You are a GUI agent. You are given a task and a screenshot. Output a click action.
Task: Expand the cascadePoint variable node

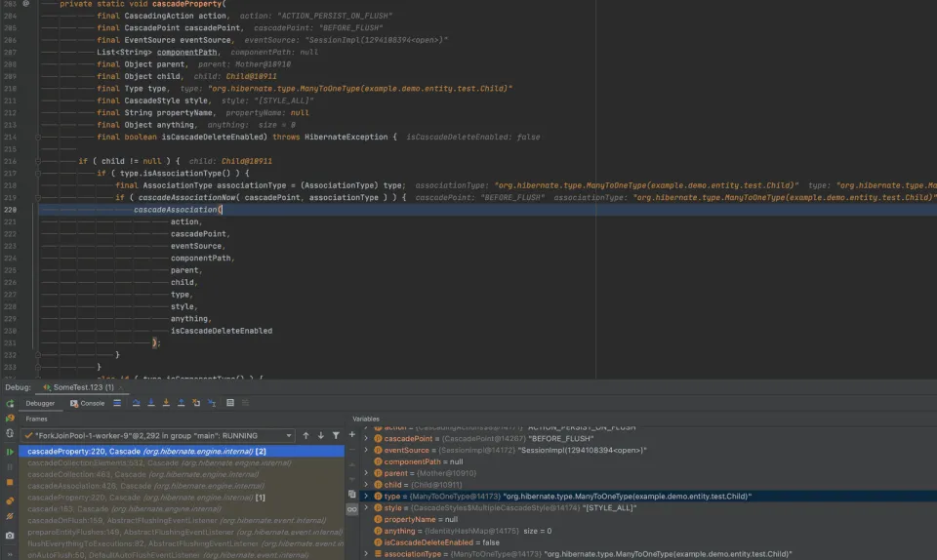click(x=366, y=439)
